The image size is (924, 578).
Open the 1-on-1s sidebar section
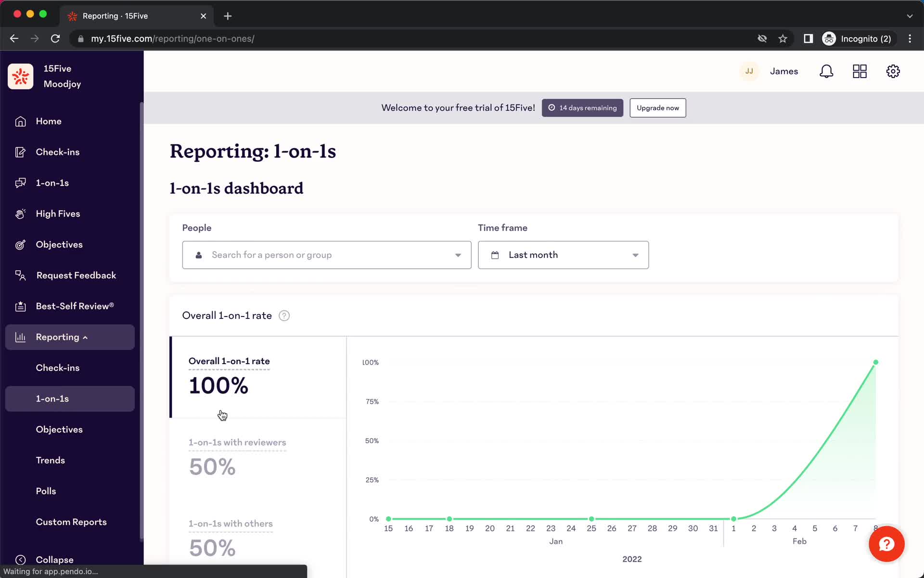click(52, 183)
